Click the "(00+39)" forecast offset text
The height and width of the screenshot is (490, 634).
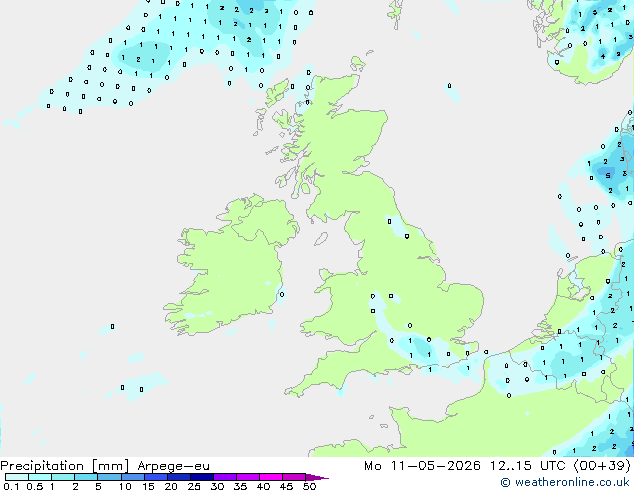click(x=602, y=466)
